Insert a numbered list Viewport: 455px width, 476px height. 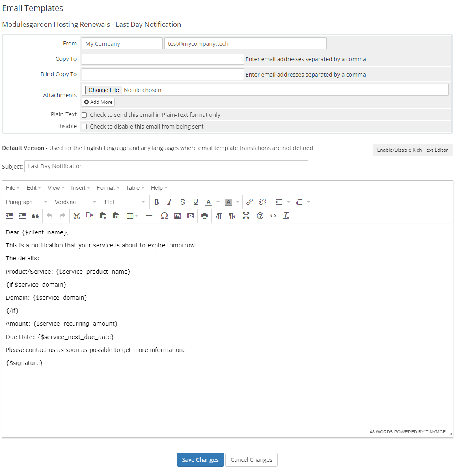pyautogui.click(x=300, y=202)
